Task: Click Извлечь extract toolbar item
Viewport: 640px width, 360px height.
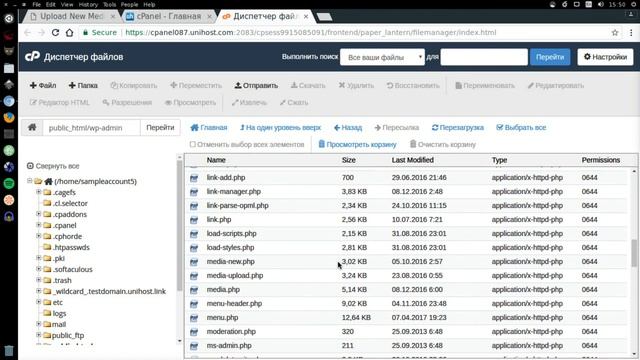Action: 249,102
